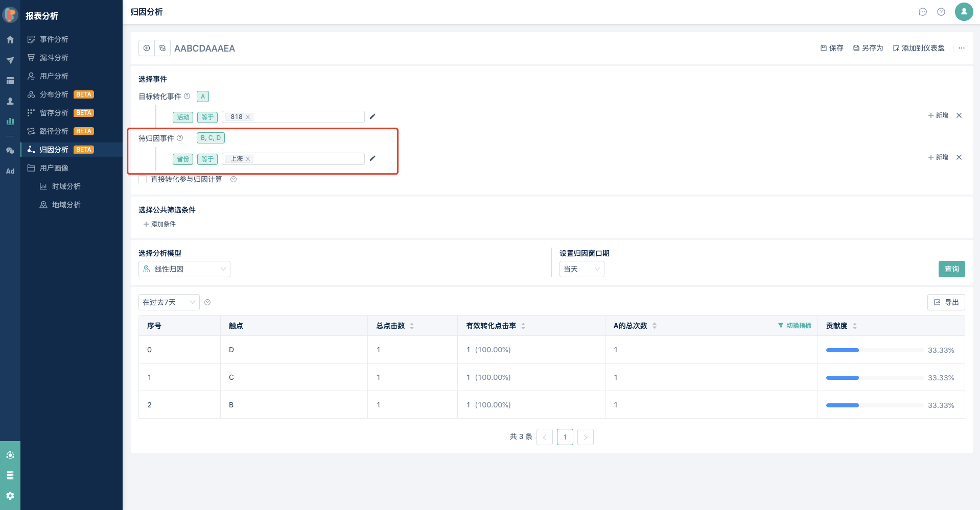Click the settings gear at bottom left
Image resolution: width=980 pixels, height=510 pixels.
point(10,496)
